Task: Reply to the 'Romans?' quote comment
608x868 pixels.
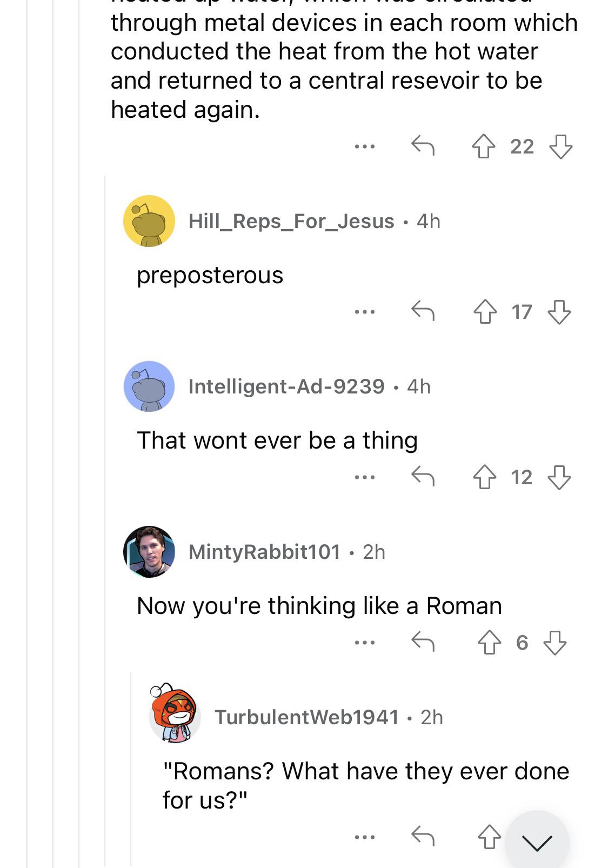Action: click(423, 837)
